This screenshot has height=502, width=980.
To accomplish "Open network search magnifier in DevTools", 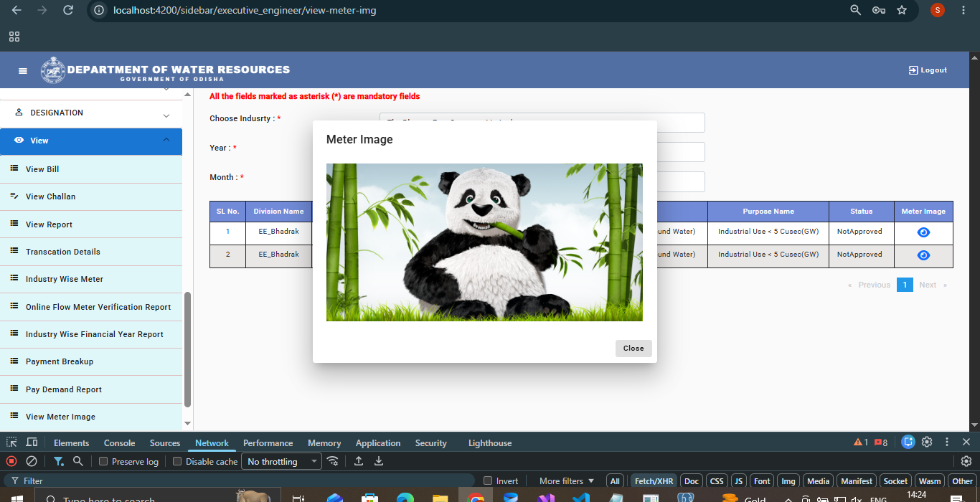I will point(78,461).
